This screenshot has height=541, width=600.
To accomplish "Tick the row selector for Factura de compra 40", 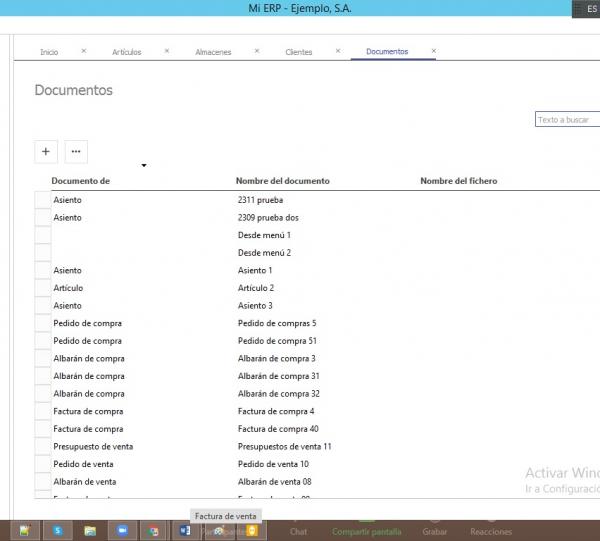I will pos(43,429).
